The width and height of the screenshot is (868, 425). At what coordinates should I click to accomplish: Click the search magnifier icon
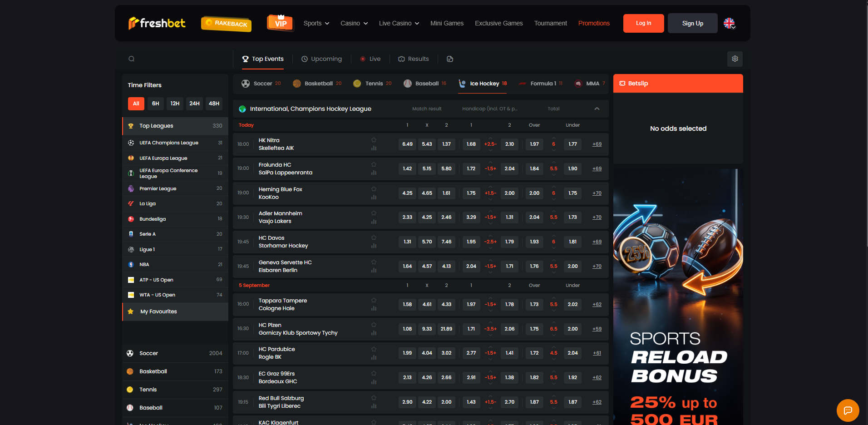(131, 59)
